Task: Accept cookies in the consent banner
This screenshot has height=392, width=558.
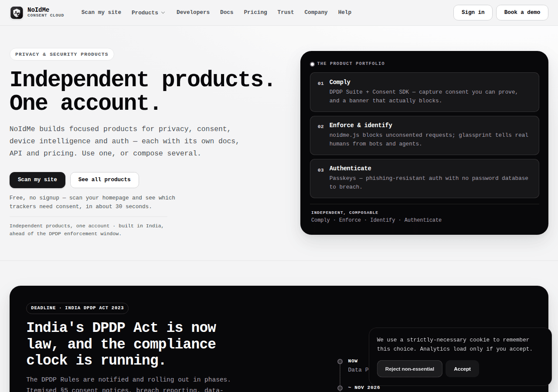Action: tap(462, 369)
